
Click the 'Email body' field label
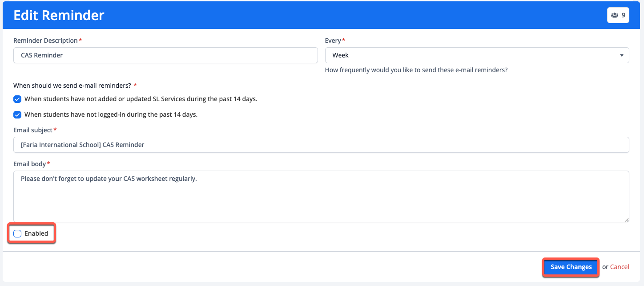[29, 164]
